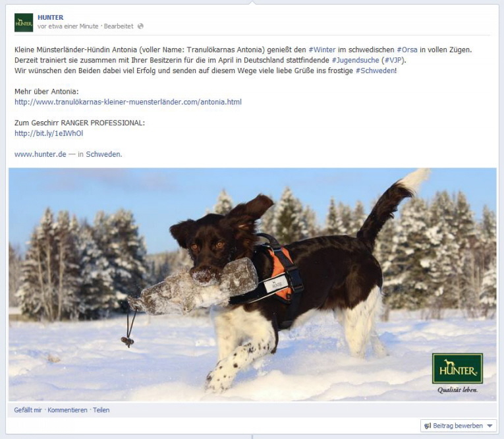This screenshot has height=439, width=504.
Task: Open the #Orsa hashtag
Action: (x=407, y=50)
